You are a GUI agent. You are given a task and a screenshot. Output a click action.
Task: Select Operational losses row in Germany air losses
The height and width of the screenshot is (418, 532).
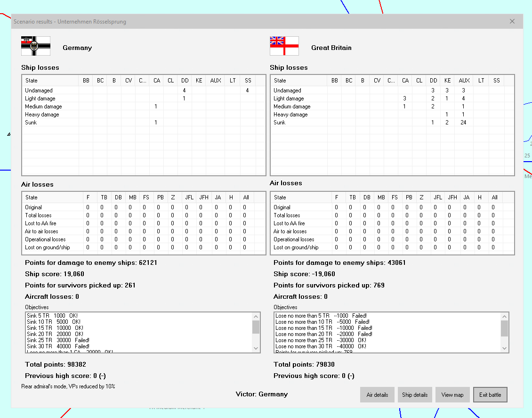(144, 239)
